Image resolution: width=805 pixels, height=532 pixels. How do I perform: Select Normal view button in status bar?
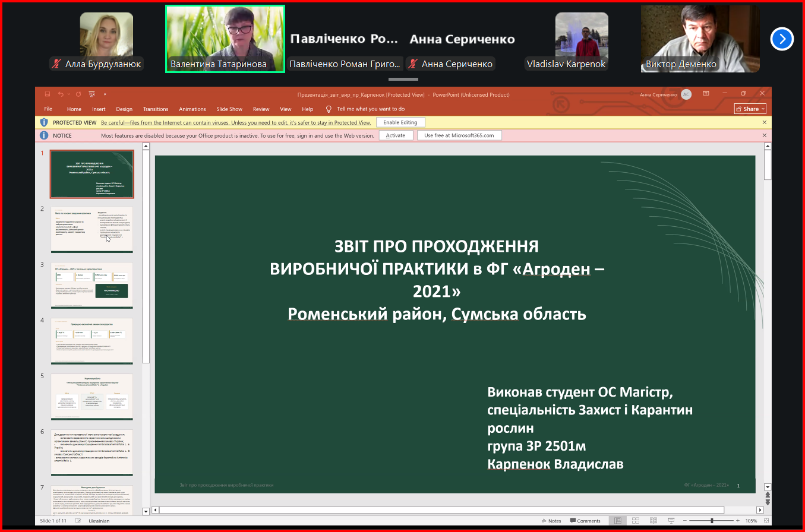click(x=618, y=521)
